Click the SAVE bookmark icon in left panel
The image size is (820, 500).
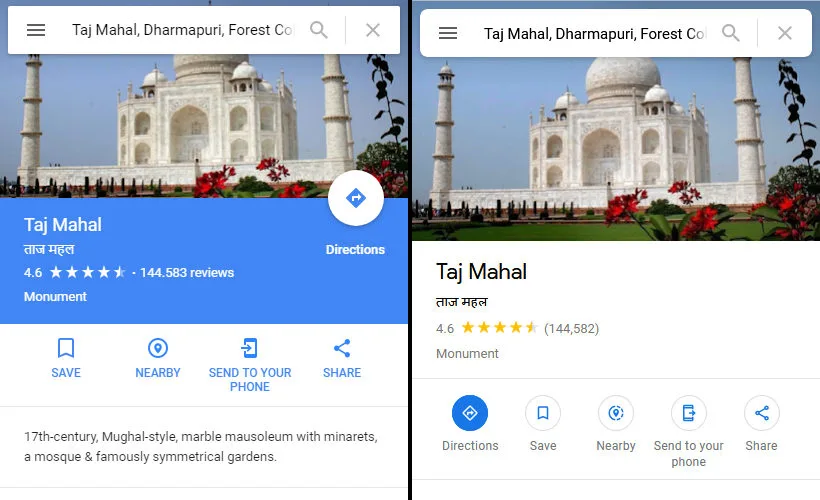tap(66, 348)
